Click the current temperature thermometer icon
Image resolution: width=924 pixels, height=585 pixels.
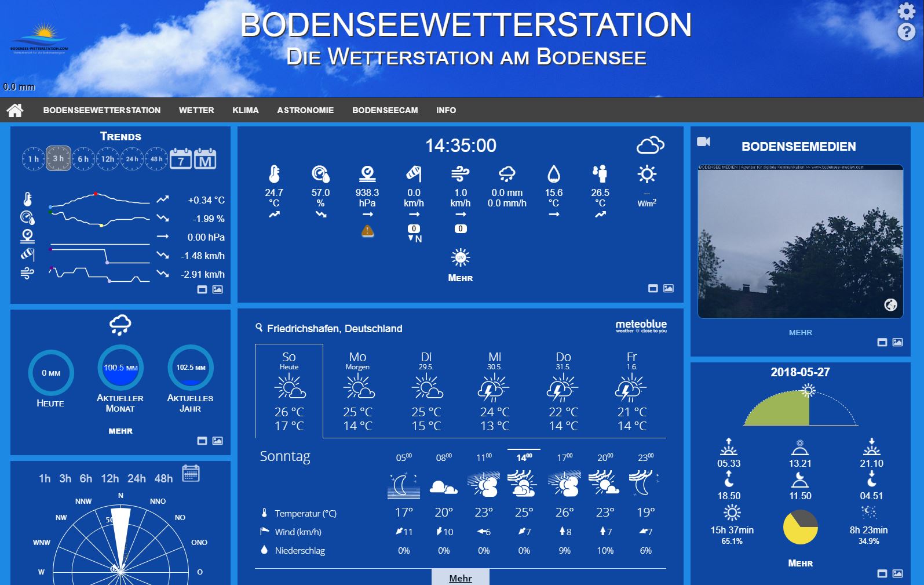pyautogui.click(x=274, y=174)
